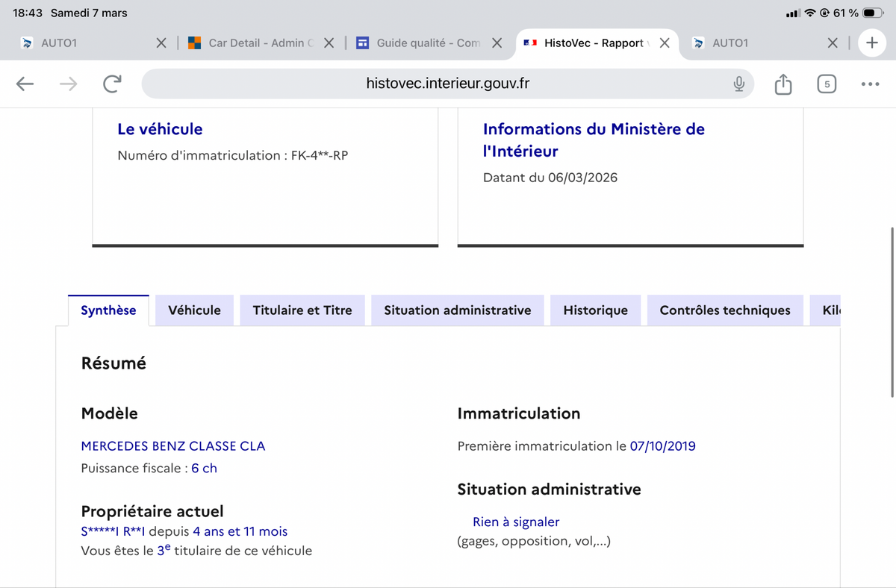Select the Situation administrative tab

click(x=457, y=310)
